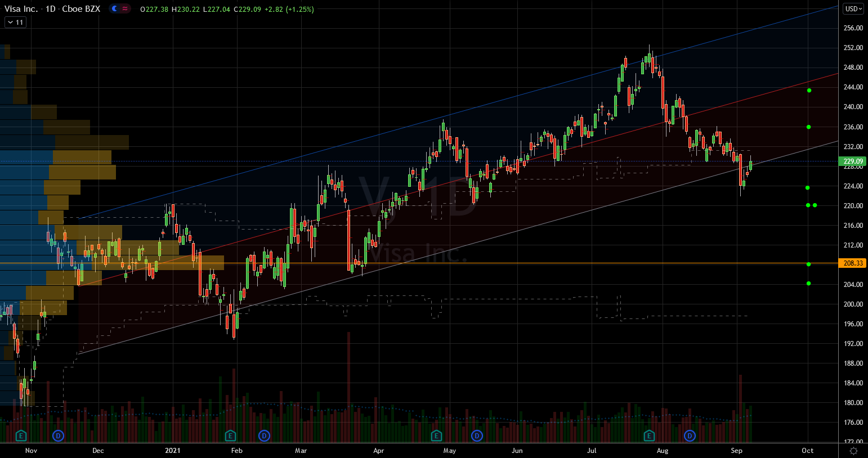The image size is (868, 458).
Task: Click the earnings E marker before May
Action: pyautogui.click(x=436, y=435)
